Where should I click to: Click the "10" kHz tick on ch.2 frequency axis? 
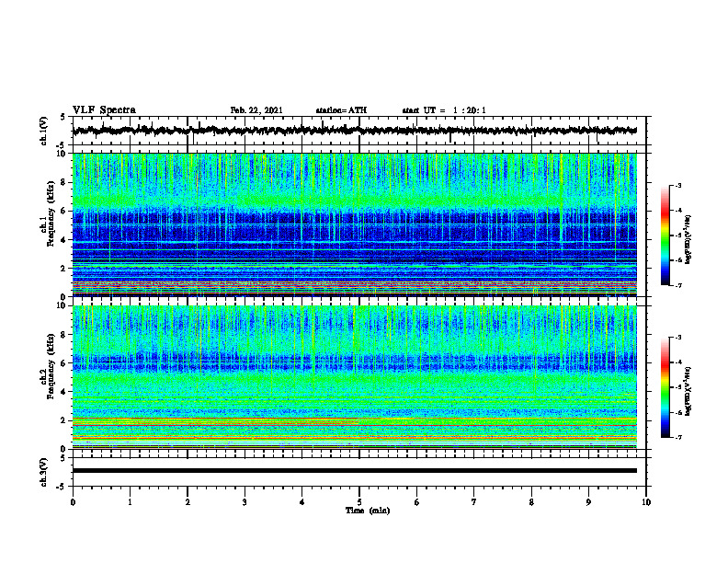[x=63, y=305]
